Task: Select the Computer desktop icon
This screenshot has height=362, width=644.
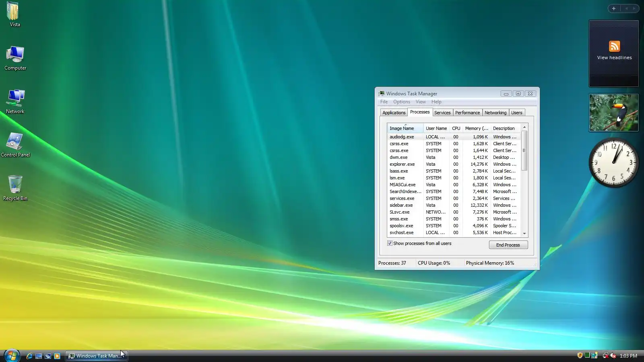Action: 15,58
